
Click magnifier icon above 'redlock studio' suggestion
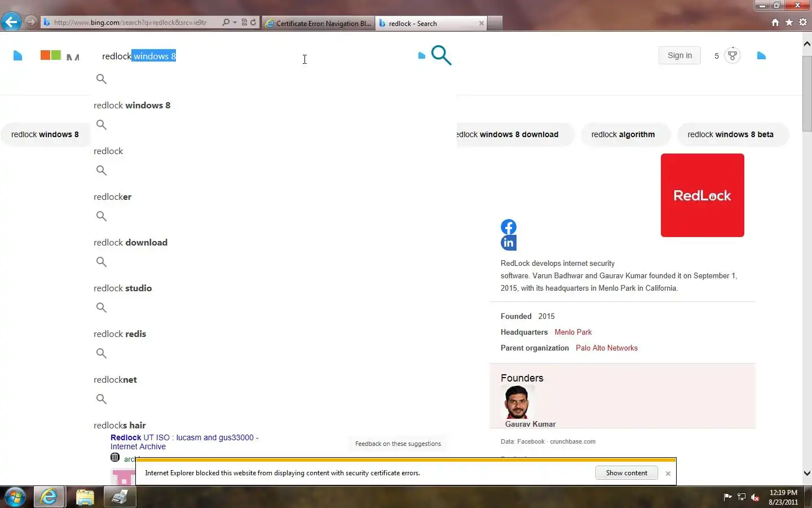[x=101, y=262]
